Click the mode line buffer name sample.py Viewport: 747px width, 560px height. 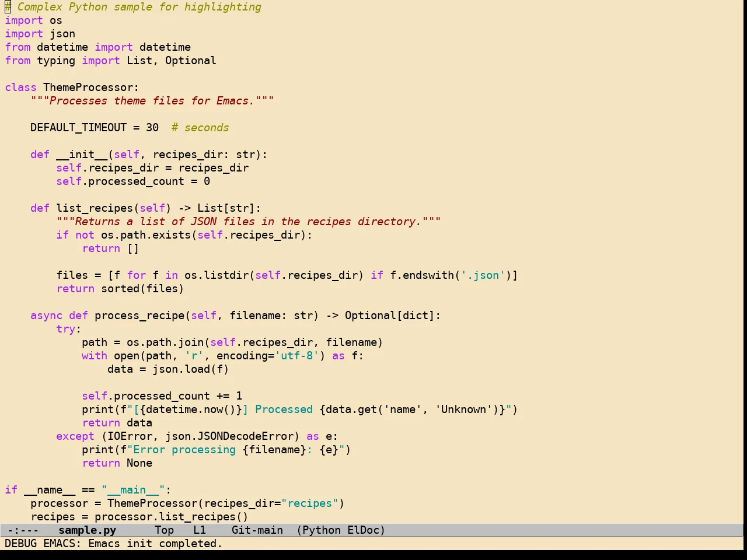coord(87,530)
